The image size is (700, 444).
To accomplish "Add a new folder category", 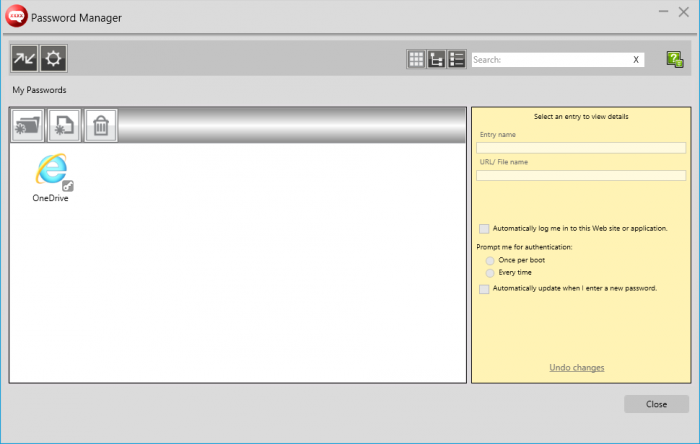I will [x=27, y=126].
